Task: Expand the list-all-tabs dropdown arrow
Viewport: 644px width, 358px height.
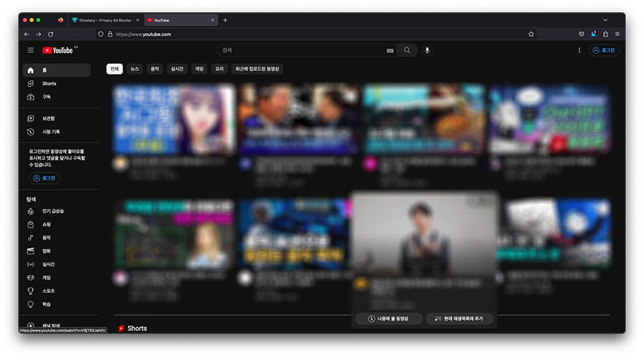Action: (605, 20)
